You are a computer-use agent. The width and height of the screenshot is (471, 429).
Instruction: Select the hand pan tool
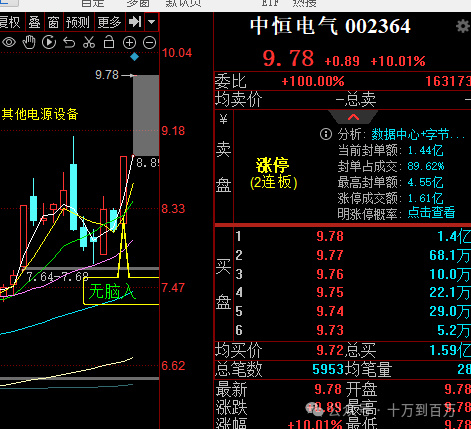coord(29,43)
